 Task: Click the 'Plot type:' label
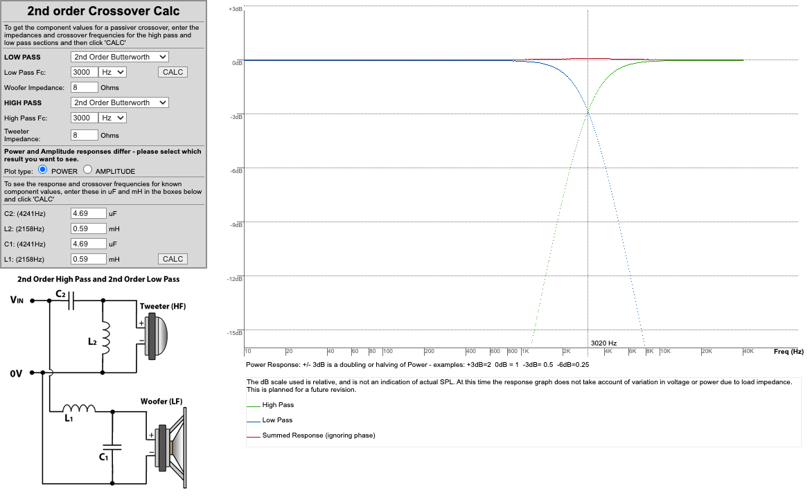19,171
